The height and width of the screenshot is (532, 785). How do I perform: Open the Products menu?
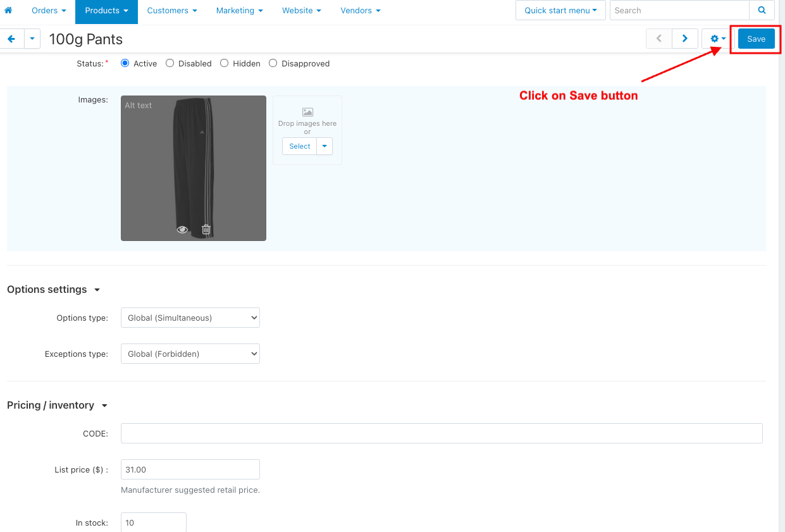coord(106,10)
